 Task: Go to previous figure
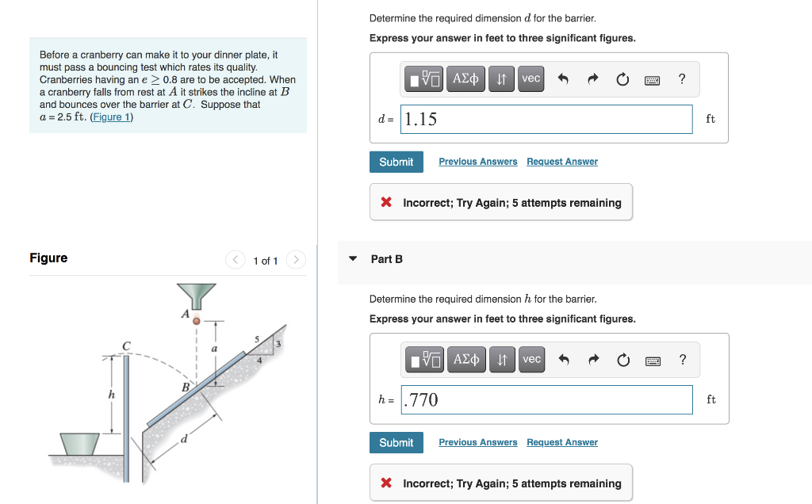coord(235,259)
